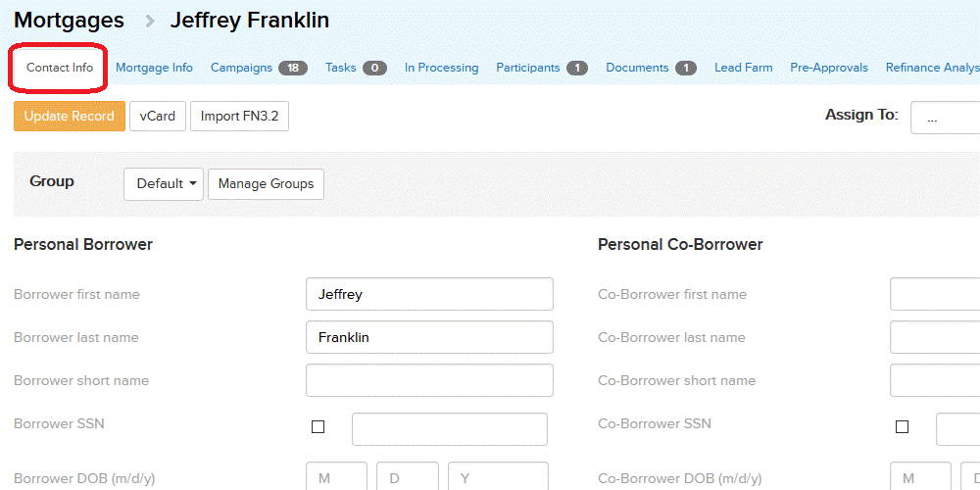Click the Borrower DOB day field
The width and height of the screenshot is (980, 490).
(x=408, y=476)
